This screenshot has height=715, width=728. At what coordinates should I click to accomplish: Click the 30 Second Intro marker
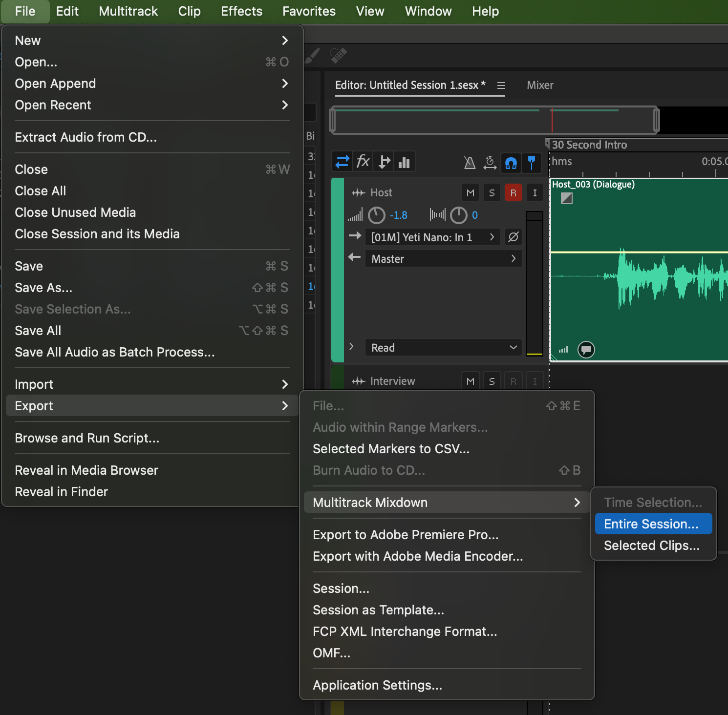click(589, 145)
